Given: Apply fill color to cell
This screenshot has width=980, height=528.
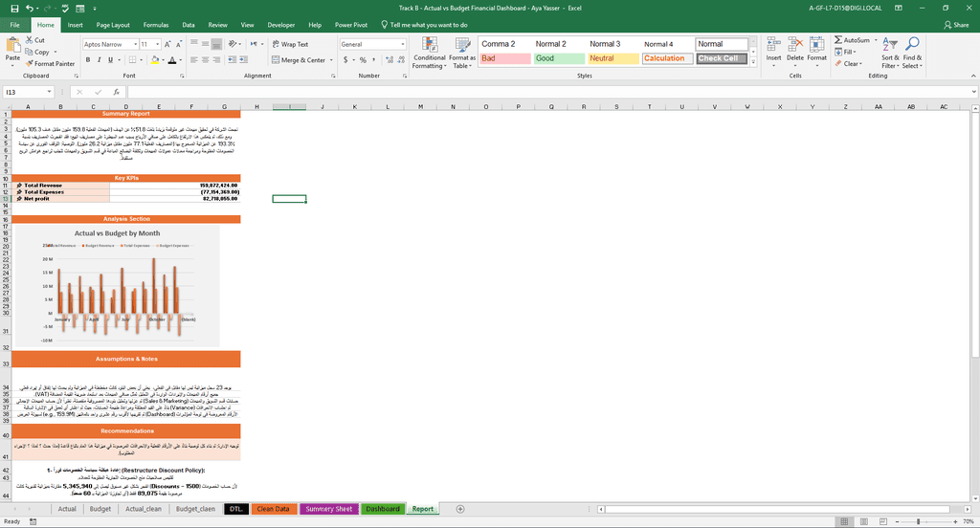Looking at the screenshot, I should [154, 60].
